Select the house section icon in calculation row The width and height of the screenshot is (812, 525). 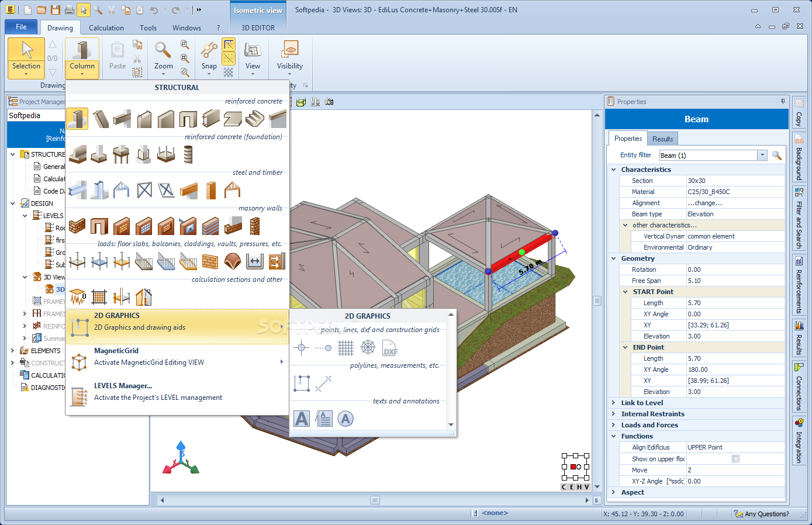144,297
